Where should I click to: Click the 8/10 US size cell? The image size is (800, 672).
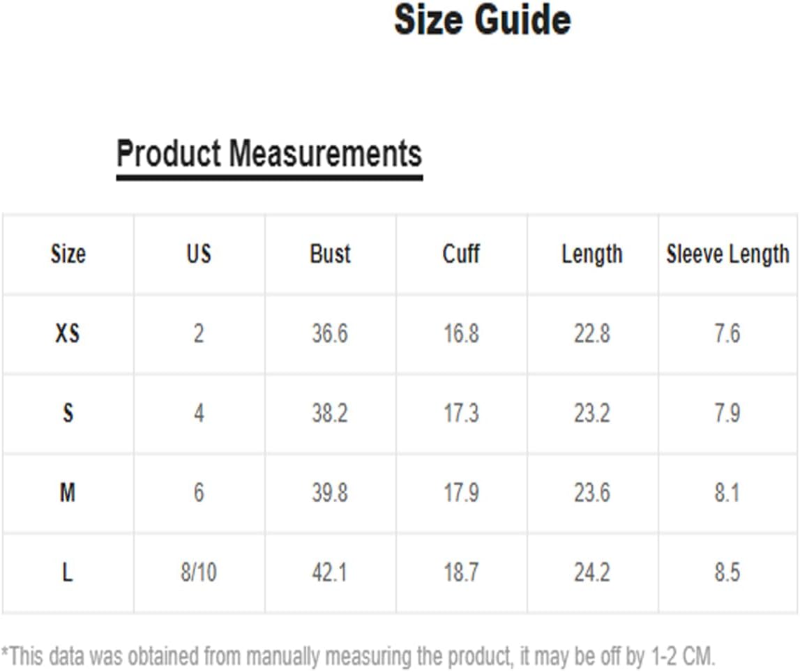coord(199,572)
